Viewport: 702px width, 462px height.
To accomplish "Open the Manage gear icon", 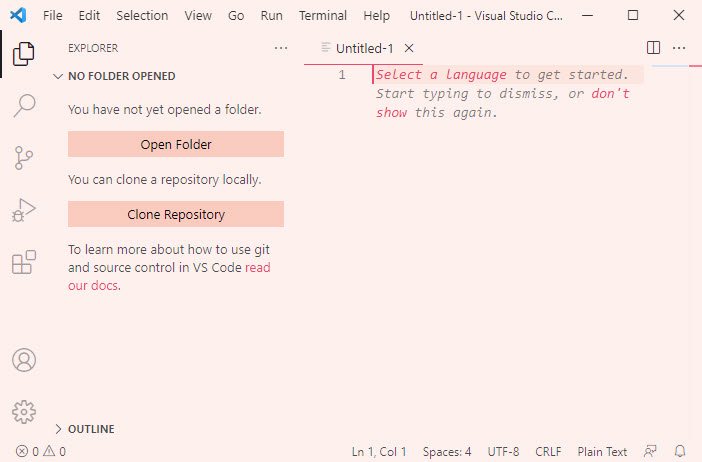I will (x=24, y=410).
